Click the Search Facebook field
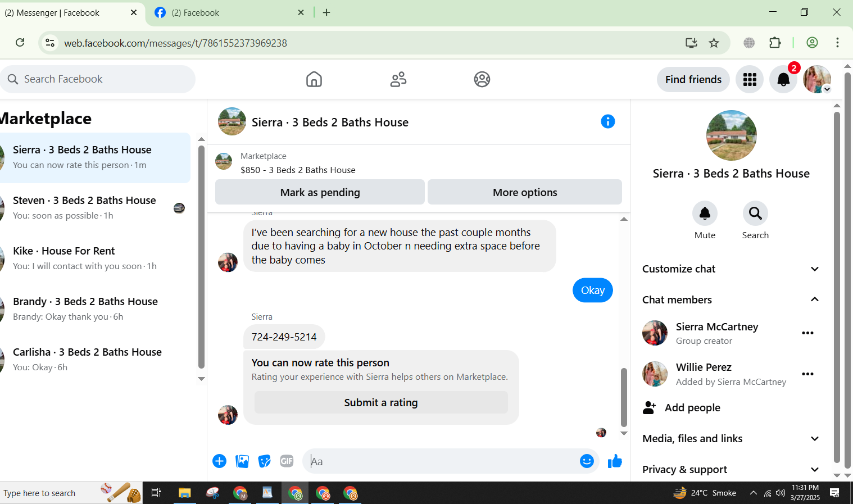The width and height of the screenshot is (853, 504). point(98,79)
